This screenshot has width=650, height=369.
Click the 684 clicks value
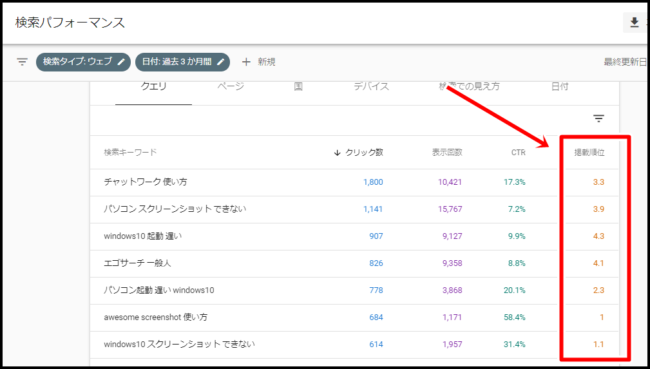(376, 317)
